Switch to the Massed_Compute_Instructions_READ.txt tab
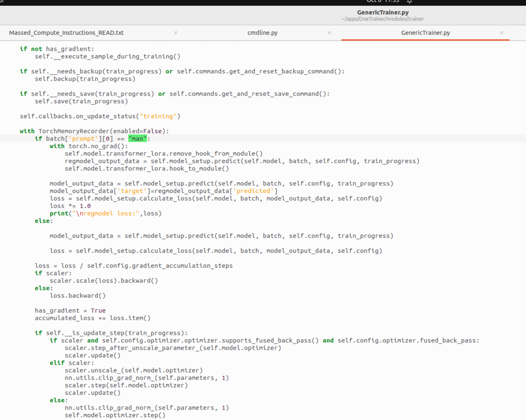 click(66, 33)
